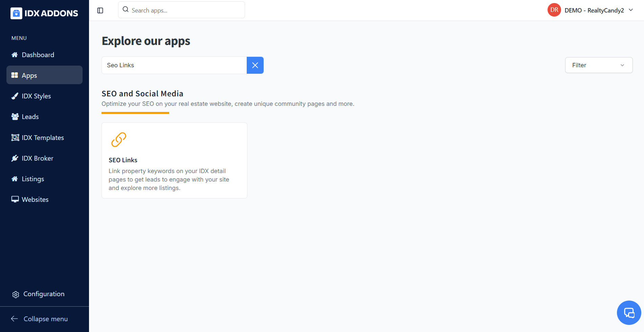Click the IDX Styles paintbrush icon
644x332 pixels.
point(15,96)
